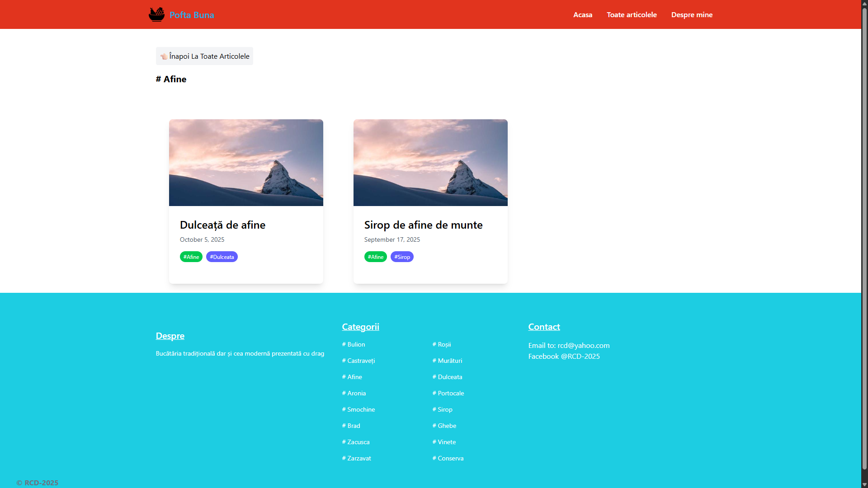Click the Pofta Buna site title
The image size is (868, 488).
tap(192, 15)
